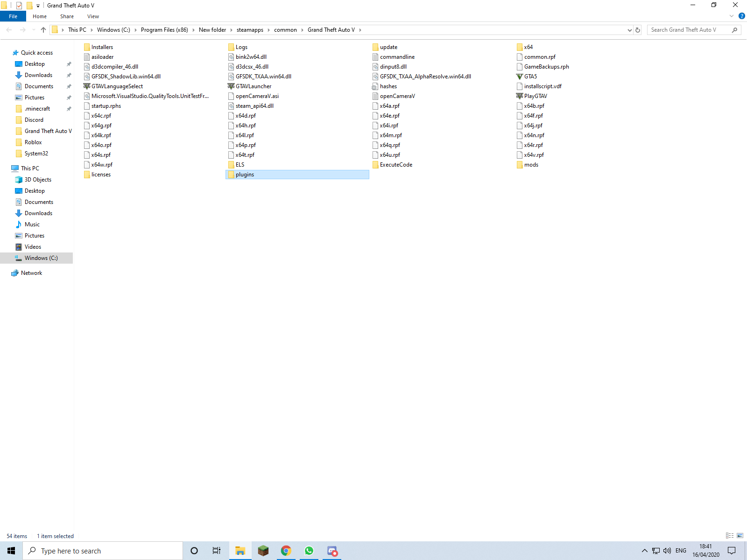Open the Discord folder in sidebar
The height and width of the screenshot is (560, 747).
coord(34,120)
